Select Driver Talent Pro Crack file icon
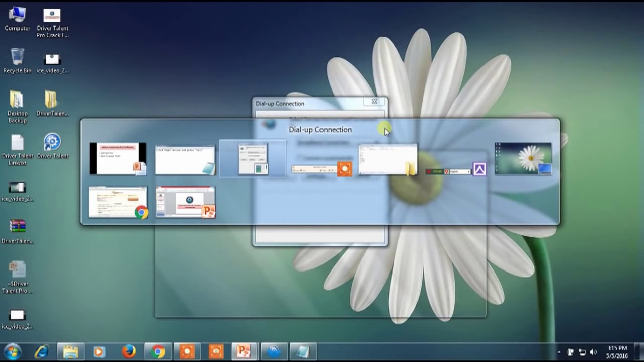Screen dimensions: 644x362 click(x=52, y=23)
